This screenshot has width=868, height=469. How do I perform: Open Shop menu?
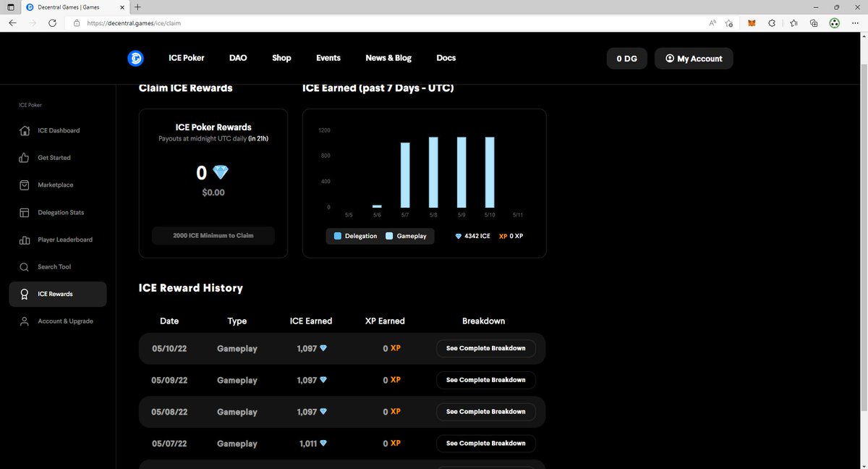tap(281, 58)
